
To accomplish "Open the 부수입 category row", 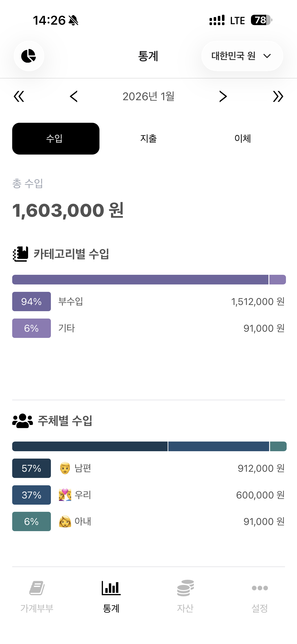I will [148, 302].
